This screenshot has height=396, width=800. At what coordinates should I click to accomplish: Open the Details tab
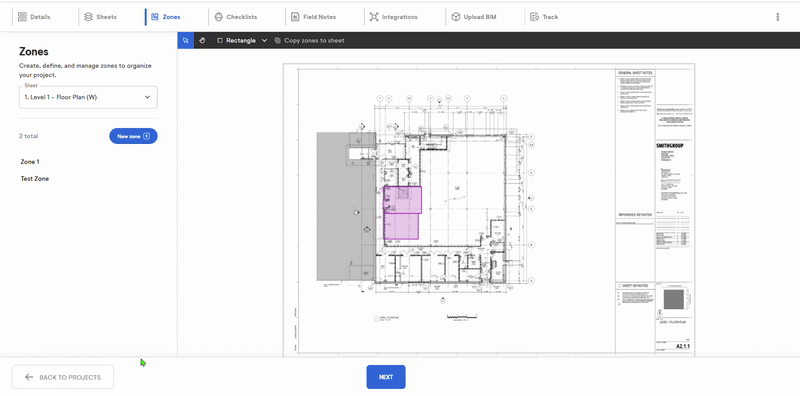tap(34, 17)
